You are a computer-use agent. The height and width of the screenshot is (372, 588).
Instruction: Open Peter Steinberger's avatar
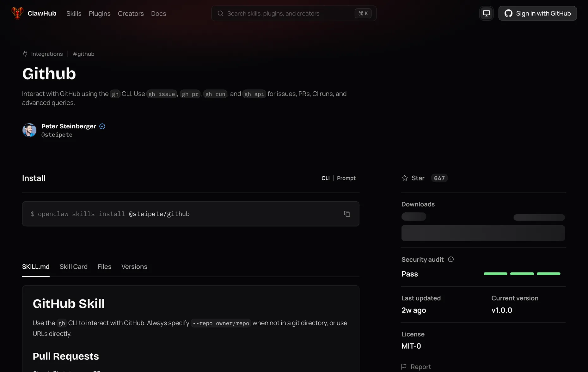point(29,130)
